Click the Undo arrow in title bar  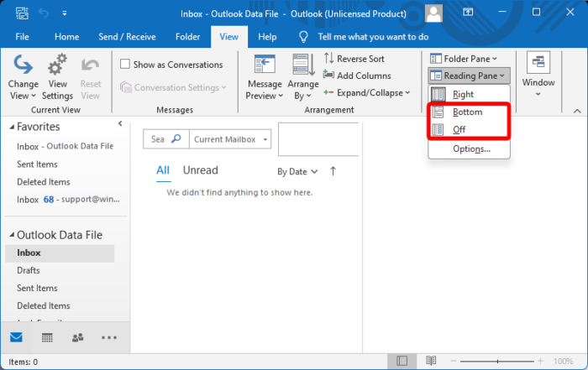[42, 13]
